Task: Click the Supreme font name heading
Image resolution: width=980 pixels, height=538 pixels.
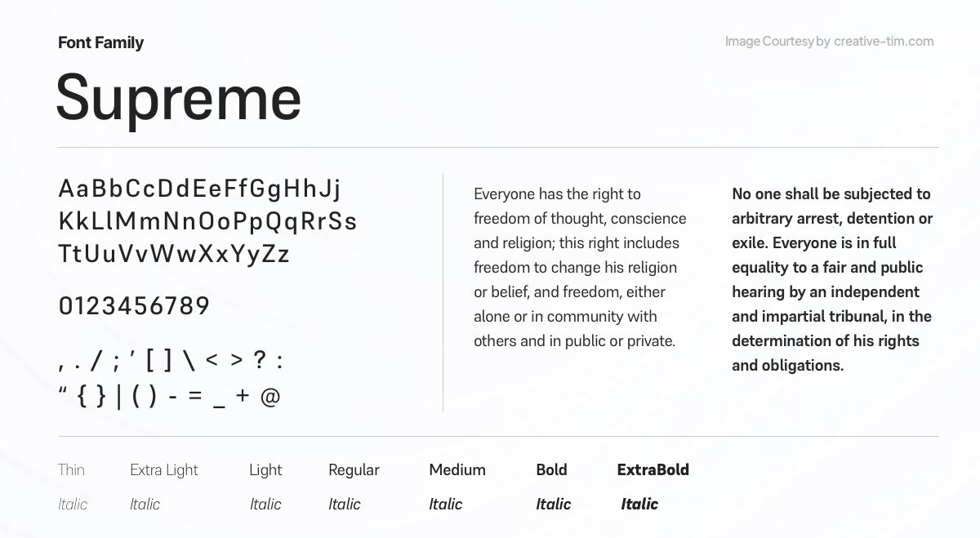Action: [179, 97]
